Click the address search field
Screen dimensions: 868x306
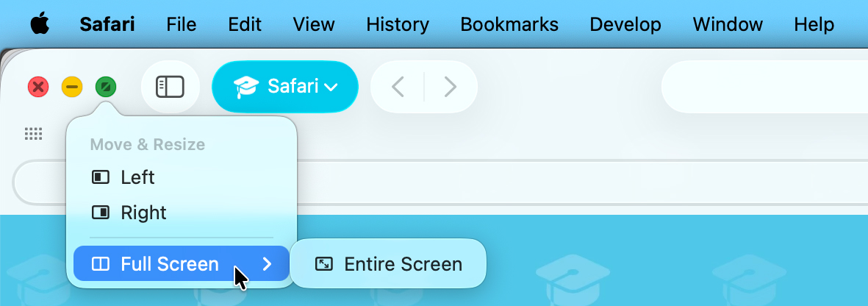[764, 87]
